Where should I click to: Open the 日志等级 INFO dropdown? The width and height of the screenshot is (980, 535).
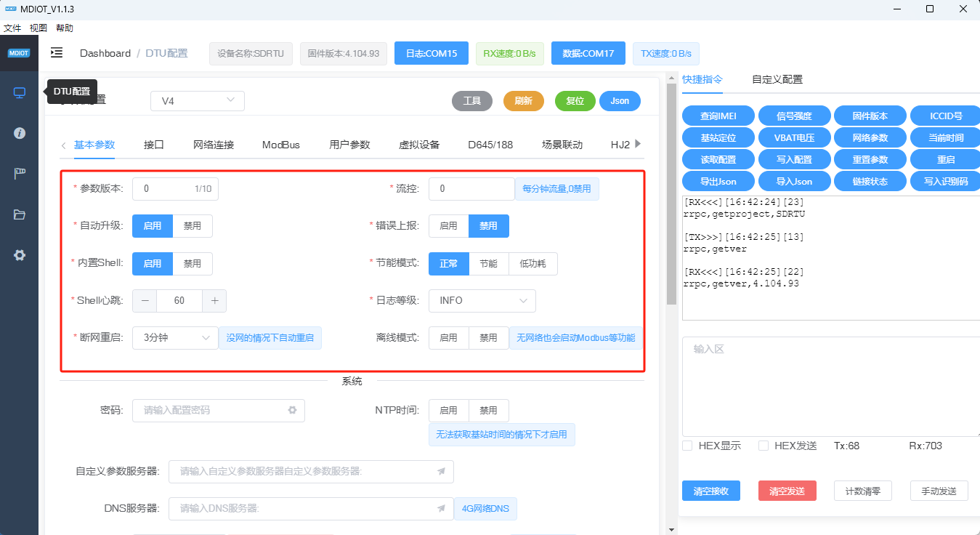point(482,301)
